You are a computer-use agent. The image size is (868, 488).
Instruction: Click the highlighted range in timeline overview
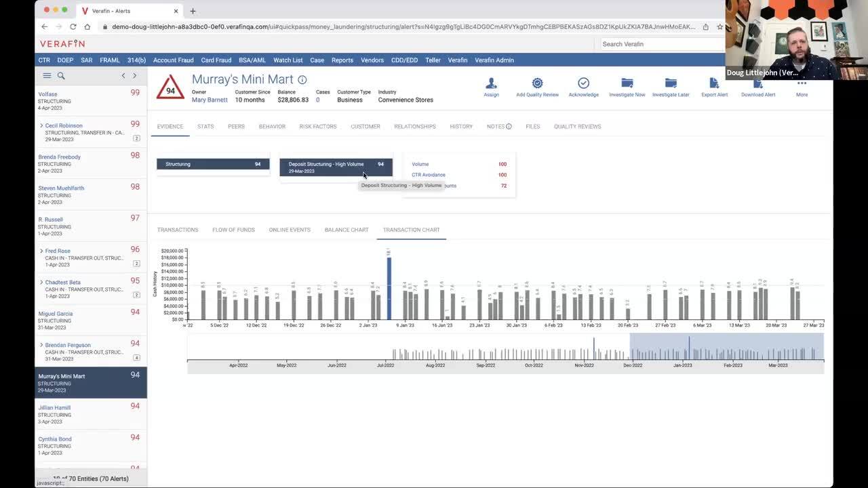pos(726,346)
